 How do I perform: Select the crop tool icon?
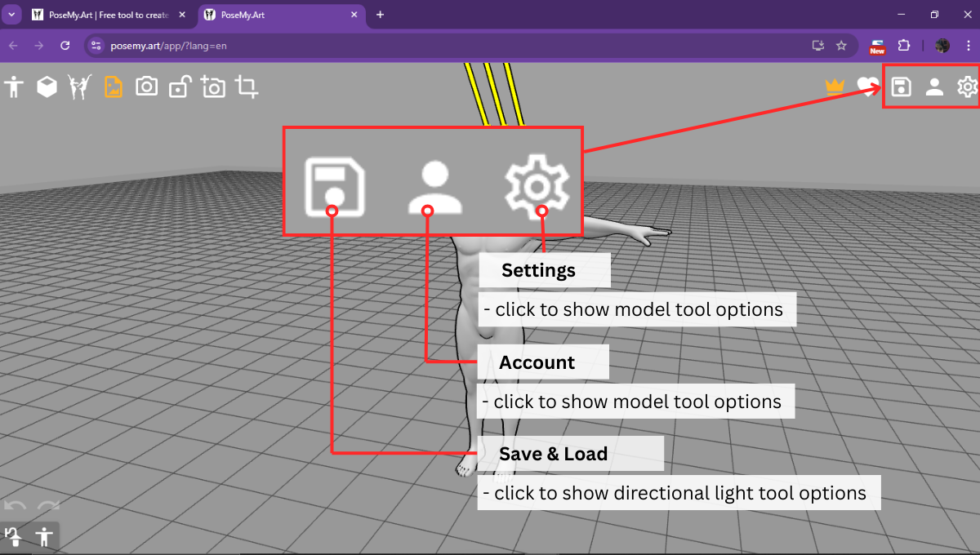pyautogui.click(x=247, y=87)
